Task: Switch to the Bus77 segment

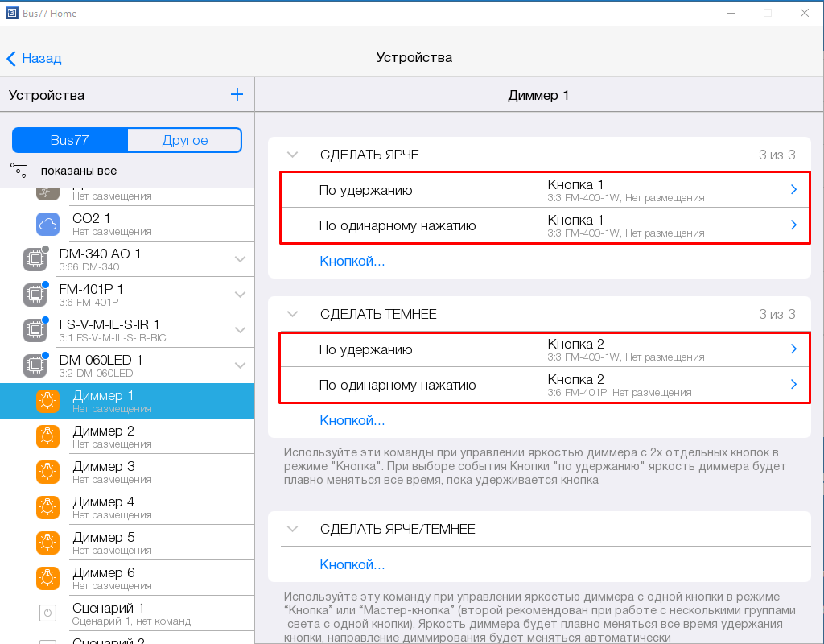Action: coord(70,140)
